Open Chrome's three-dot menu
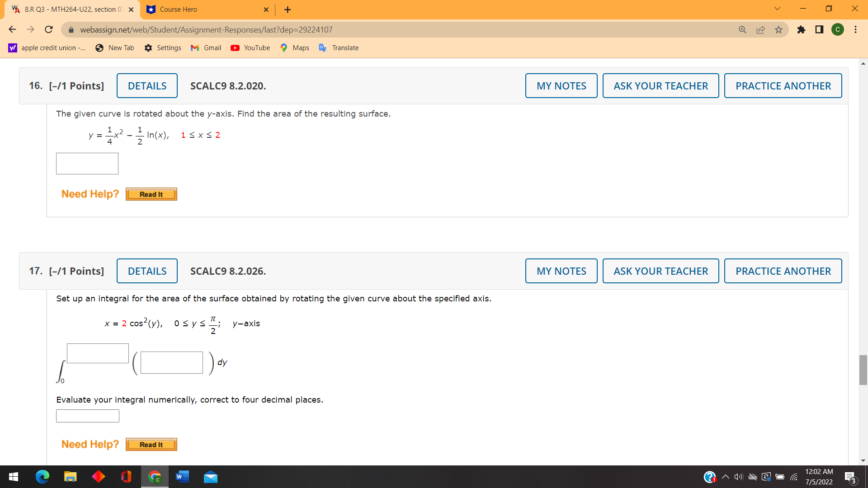 (856, 29)
